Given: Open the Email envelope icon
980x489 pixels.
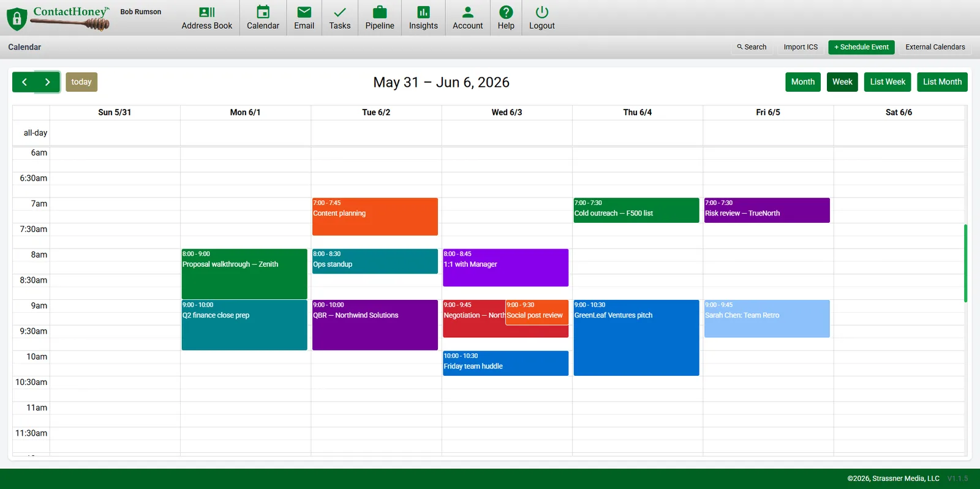Looking at the screenshot, I should [x=304, y=12].
